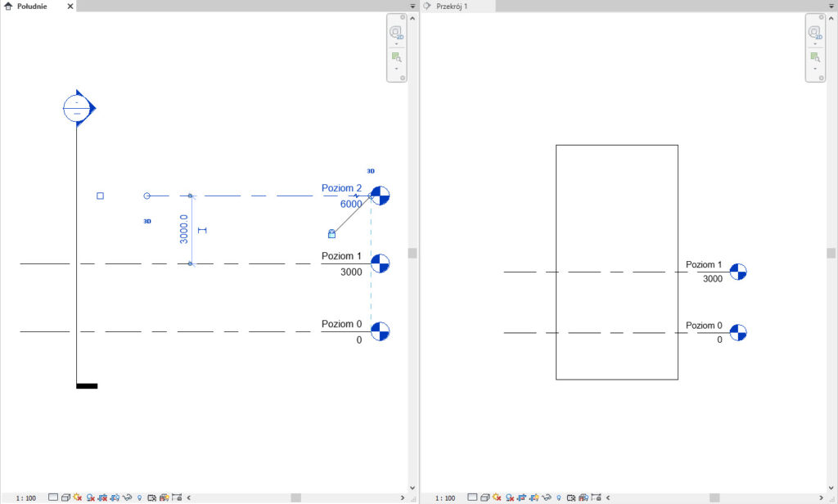Click Sun Path icon in Południe view
The image size is (838, 504).
tap(78, 497)
